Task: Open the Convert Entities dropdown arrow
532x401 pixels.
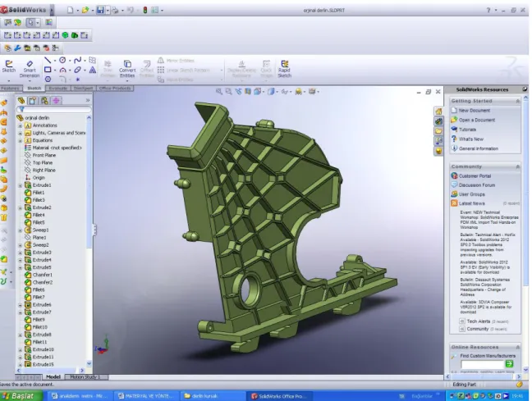Action: pos(127,81)
